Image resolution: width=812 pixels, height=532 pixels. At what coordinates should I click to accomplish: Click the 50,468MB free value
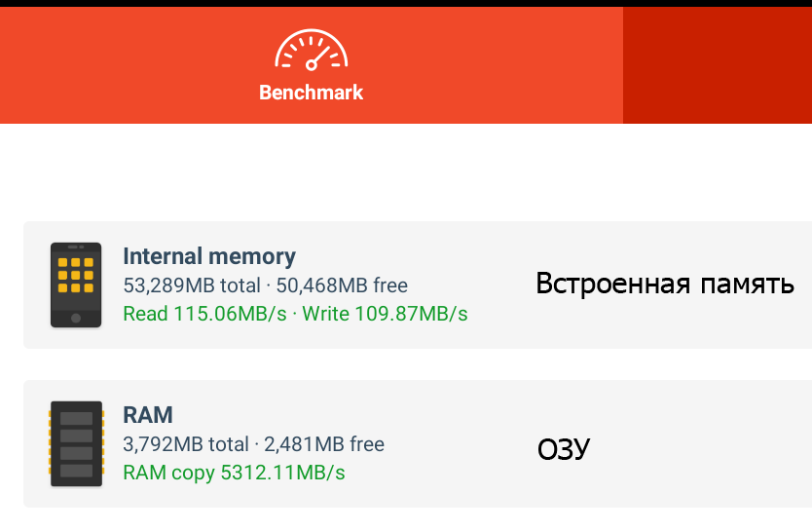click(342, 285)
